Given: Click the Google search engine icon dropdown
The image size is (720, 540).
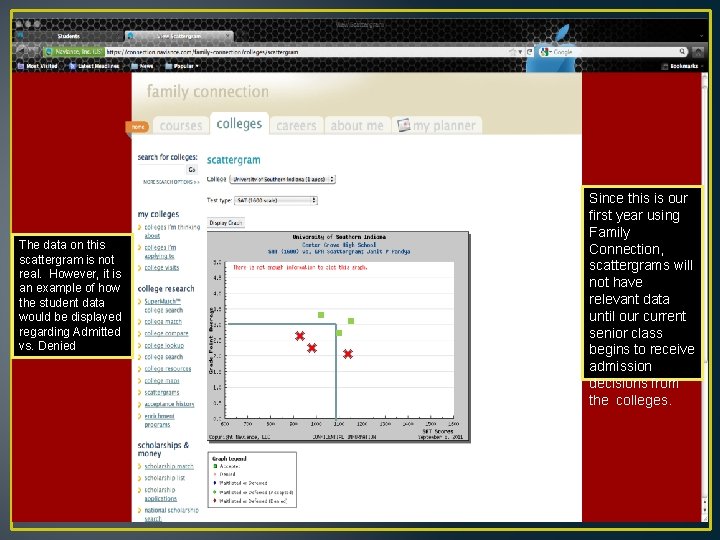Looking at the screenshot, I should pyautogui.click(x=546, y=52).
